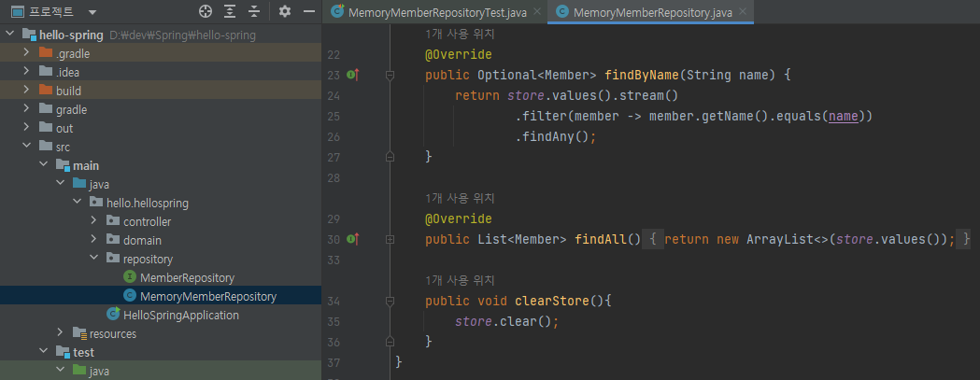
Task: Open project panel gear settings
Action: 285,11
